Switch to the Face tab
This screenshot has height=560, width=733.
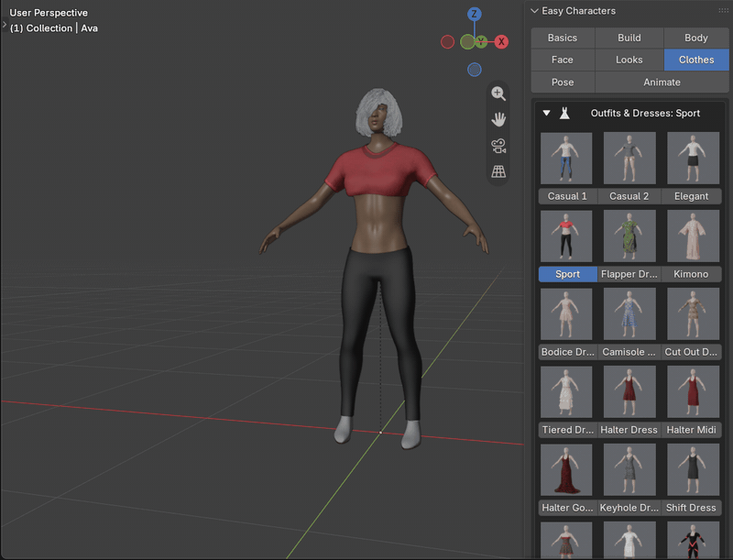(563, 60)
